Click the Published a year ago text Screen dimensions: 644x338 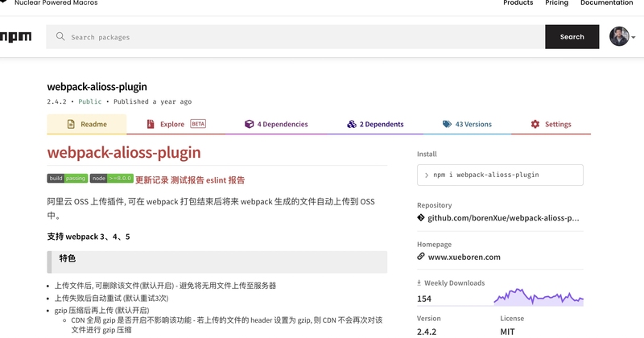pos(152,101)
